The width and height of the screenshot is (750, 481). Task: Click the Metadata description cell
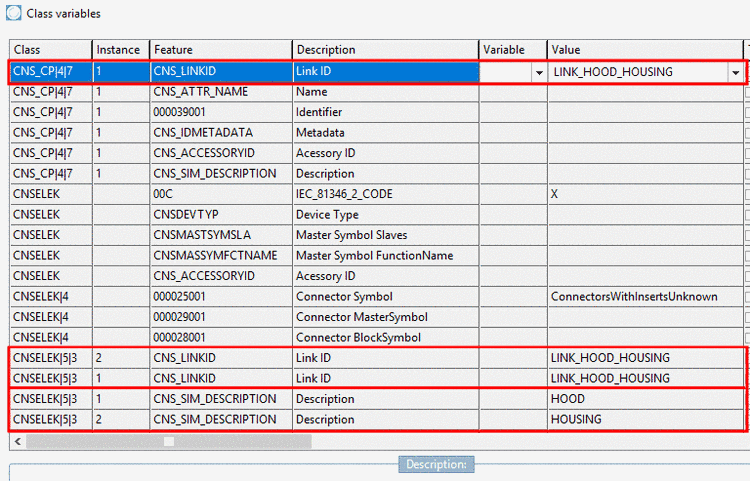pos(386,133)
